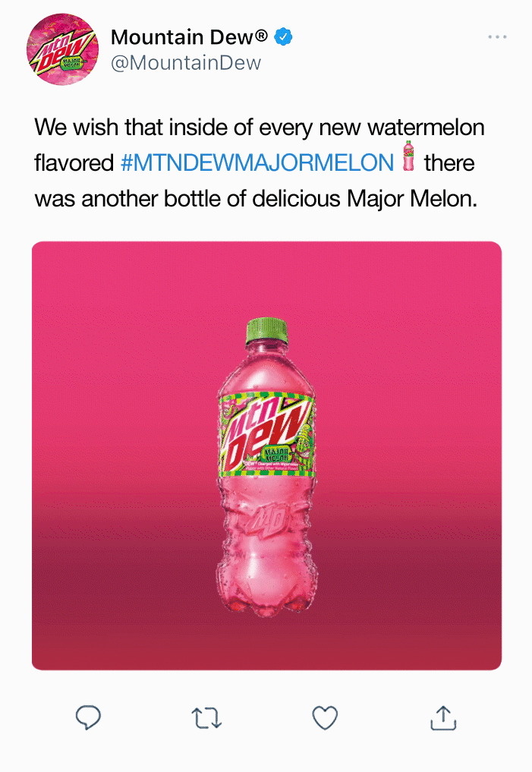
Task: Retweet this Mountain Dew post
Action: click(206, 718)
